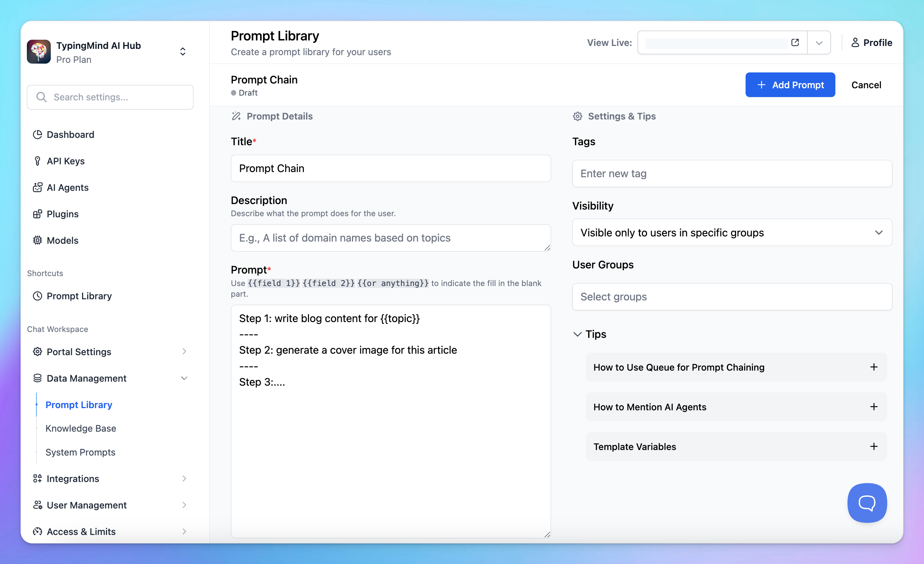Click the Profile user icon

(x=855, y=43)
